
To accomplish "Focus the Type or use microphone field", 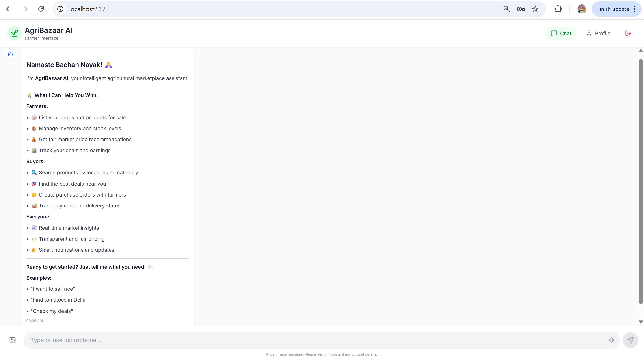I will pyautogui.click(x=315, y=340).
